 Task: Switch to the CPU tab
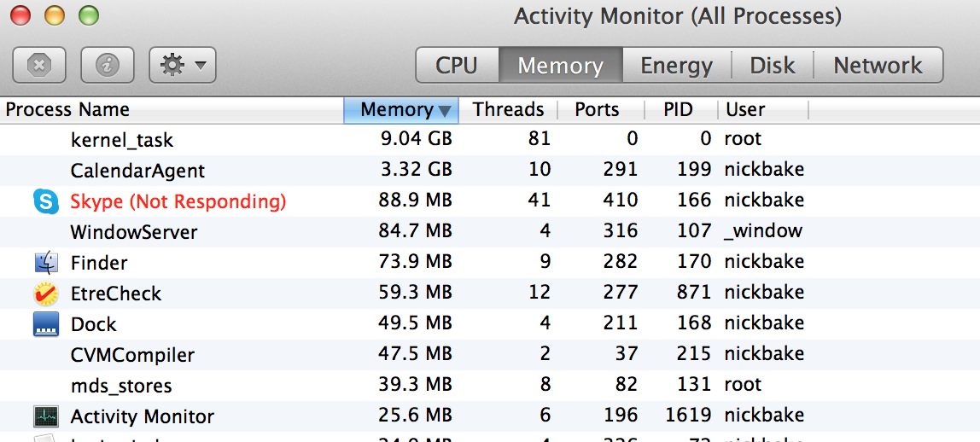pos(457,66)
